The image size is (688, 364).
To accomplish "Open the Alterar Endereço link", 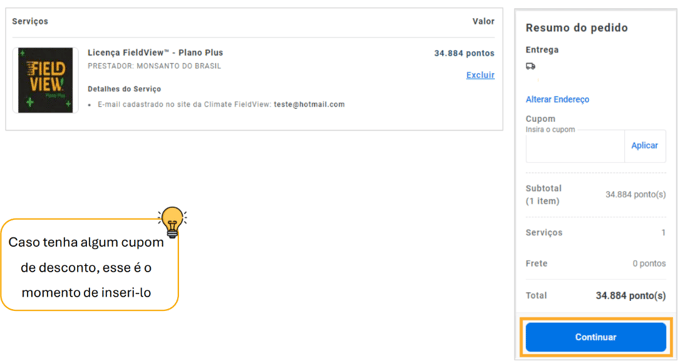I will tap(557, 100).
